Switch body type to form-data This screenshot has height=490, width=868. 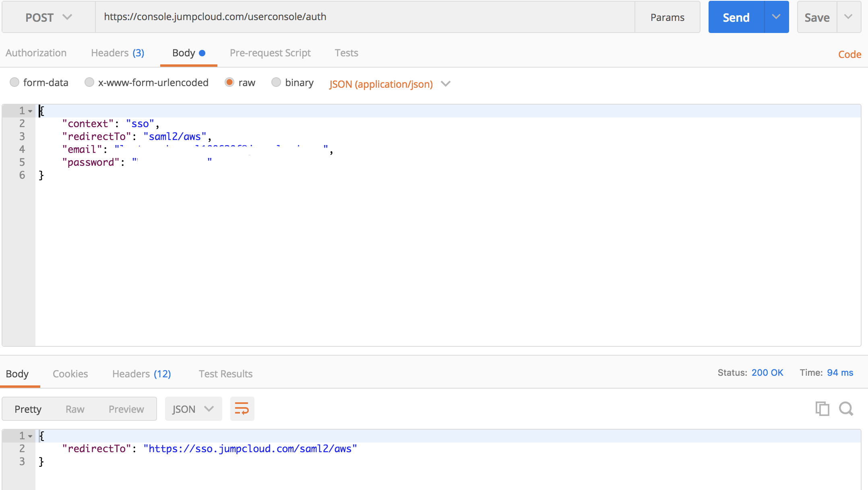(14, 82)
